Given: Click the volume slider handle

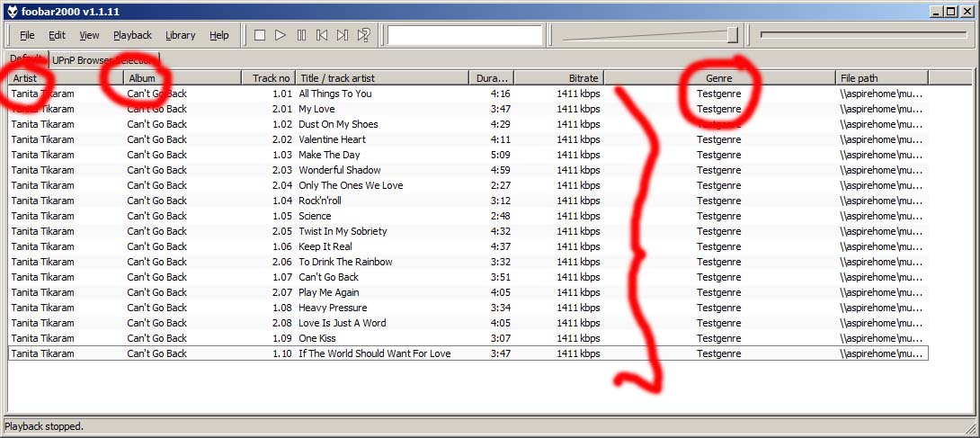Looking at the screenshot, I should tap(732, 35).
